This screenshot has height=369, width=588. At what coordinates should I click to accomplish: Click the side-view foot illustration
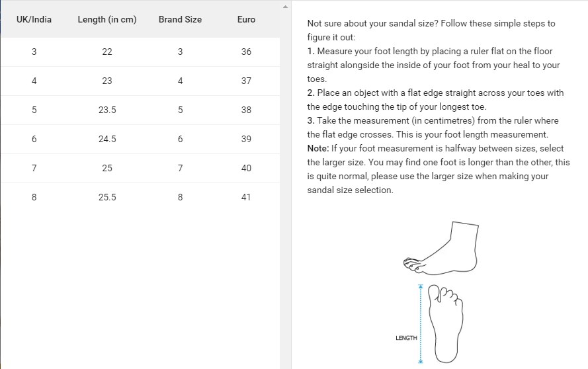pyautogui.click(x=441, y=250)
